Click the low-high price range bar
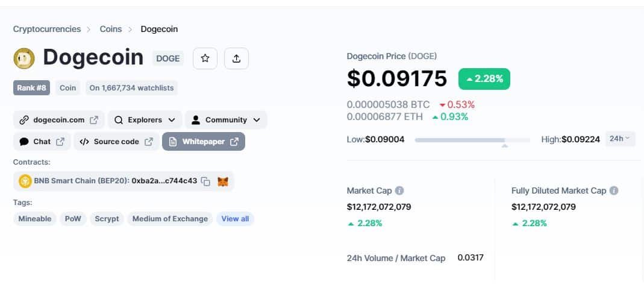Image resolution: width=644 pixels, height=284 pixels. tap(472, 140)
